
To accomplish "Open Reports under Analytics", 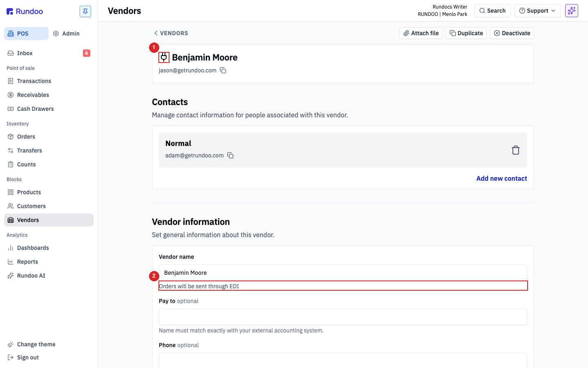I will pyautogui.click(x=49, y=262).
